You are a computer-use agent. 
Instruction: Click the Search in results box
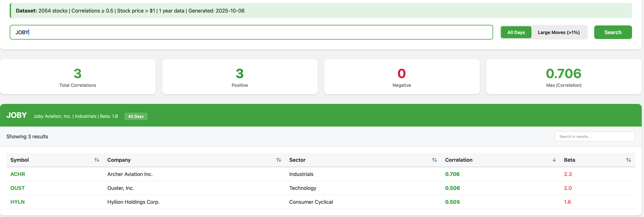[594, 137]
